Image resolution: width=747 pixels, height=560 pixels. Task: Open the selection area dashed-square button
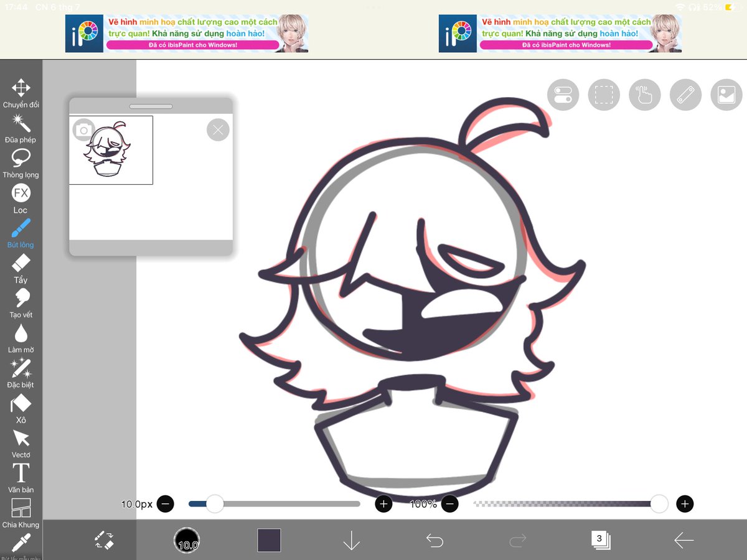pos(604,95)
